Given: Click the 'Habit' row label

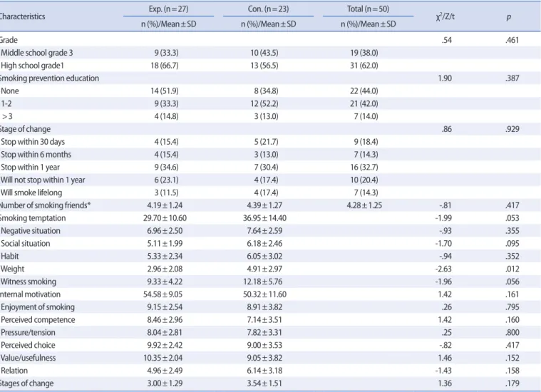Looking at the screenshot, I should 10,257.
